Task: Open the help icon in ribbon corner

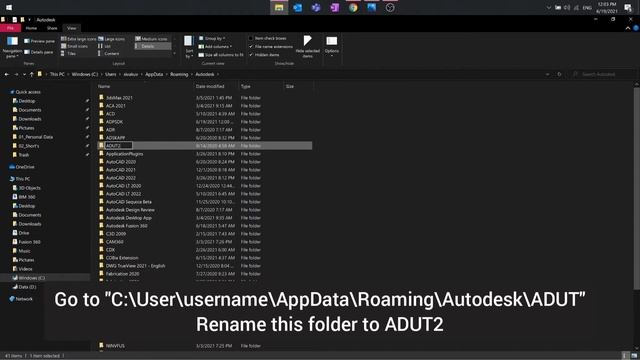Action: click(x=636, y=28)
